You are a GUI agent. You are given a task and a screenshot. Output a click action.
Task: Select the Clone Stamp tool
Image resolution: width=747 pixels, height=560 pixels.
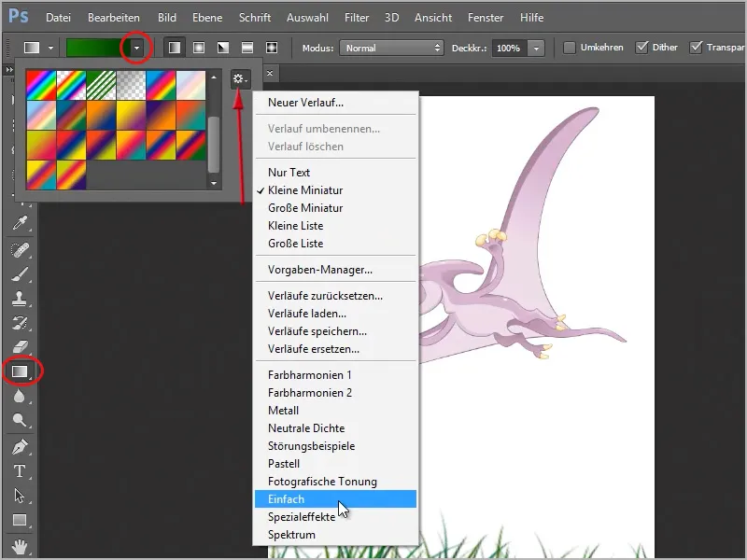(20, 299)
